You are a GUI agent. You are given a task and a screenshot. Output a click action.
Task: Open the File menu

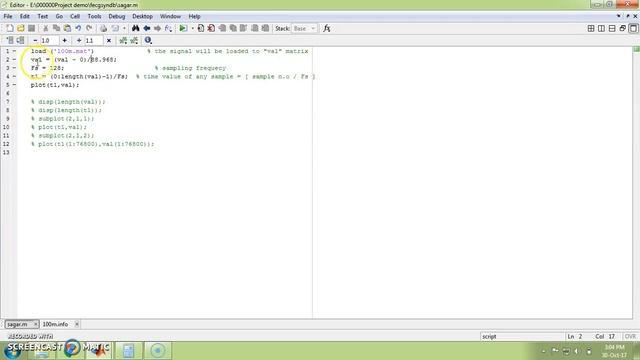(x=8, y=16)
